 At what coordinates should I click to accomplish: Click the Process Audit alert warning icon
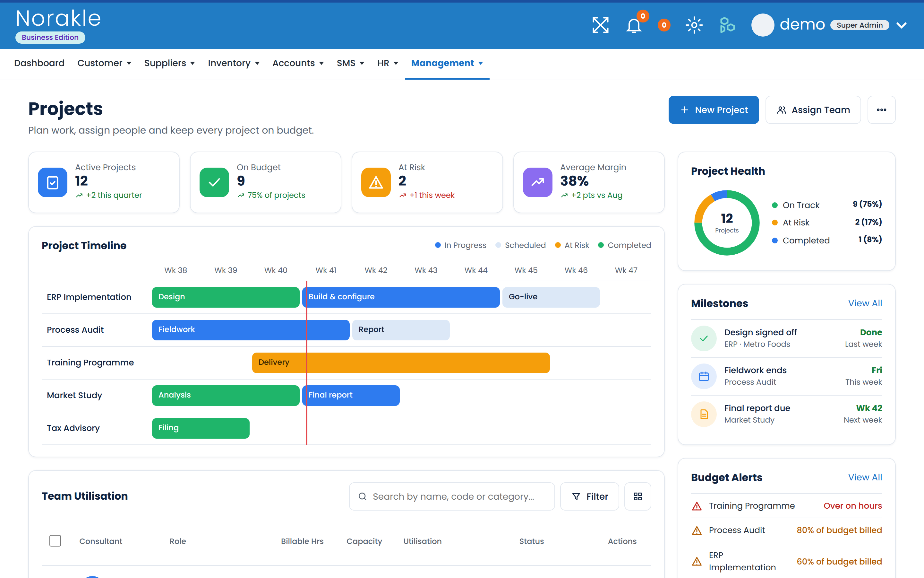click(697, 530)
